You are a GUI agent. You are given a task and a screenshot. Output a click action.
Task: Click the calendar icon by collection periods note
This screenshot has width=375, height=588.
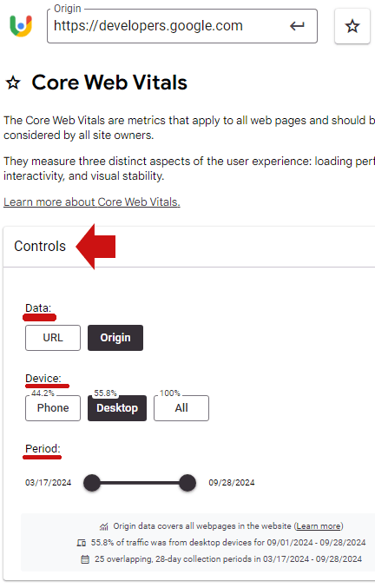click(x=85, y=559)
